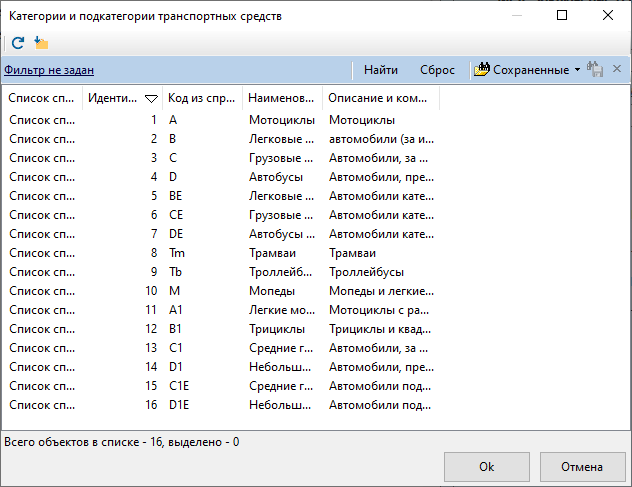Click the Отмена button
The width and height of the screenshot is (632, 487).
[x=582, y=466]
